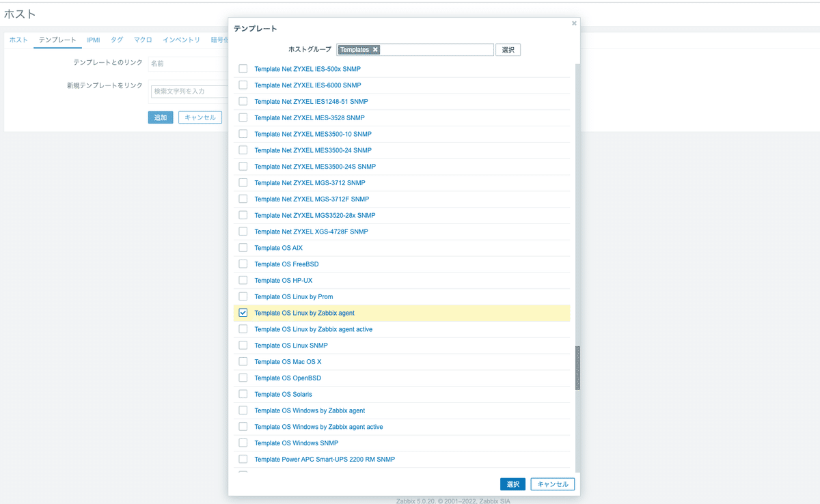Remove the Templates host group tag
820x504 pixels.
click(x=376, y=50)
